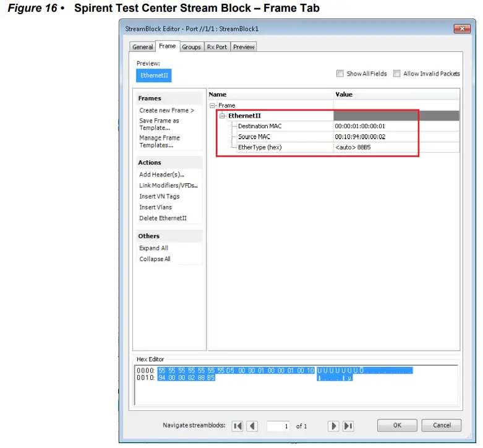The width and height of the screenshot is (483, 448).
Task: Jump to first streamblock navigation icon
Action: click(237, 426)
